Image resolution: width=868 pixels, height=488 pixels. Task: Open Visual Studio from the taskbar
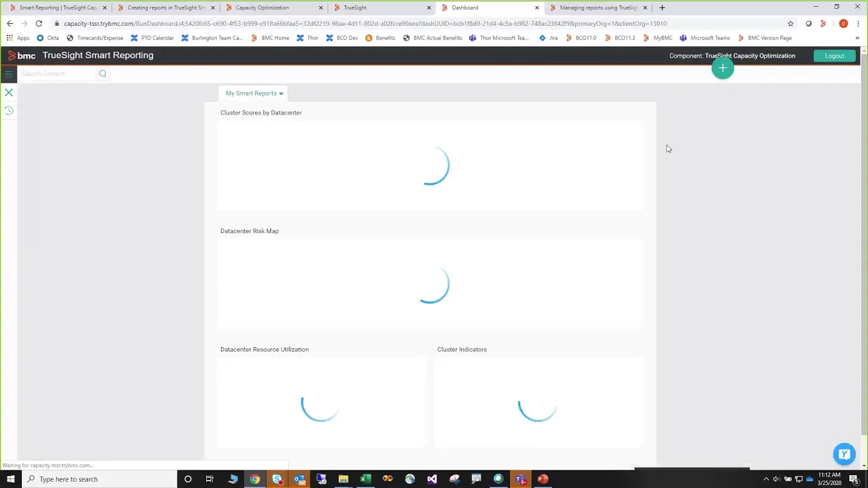(x=432, y=479)
